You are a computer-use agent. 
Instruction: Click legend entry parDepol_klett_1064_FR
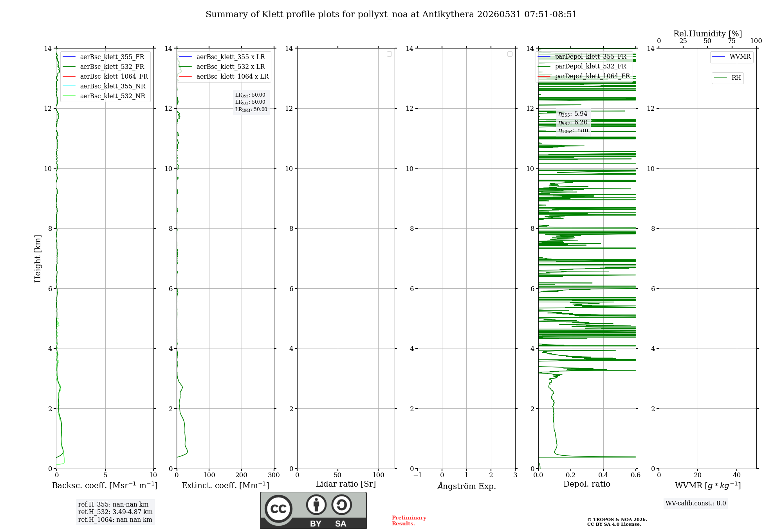584,76
